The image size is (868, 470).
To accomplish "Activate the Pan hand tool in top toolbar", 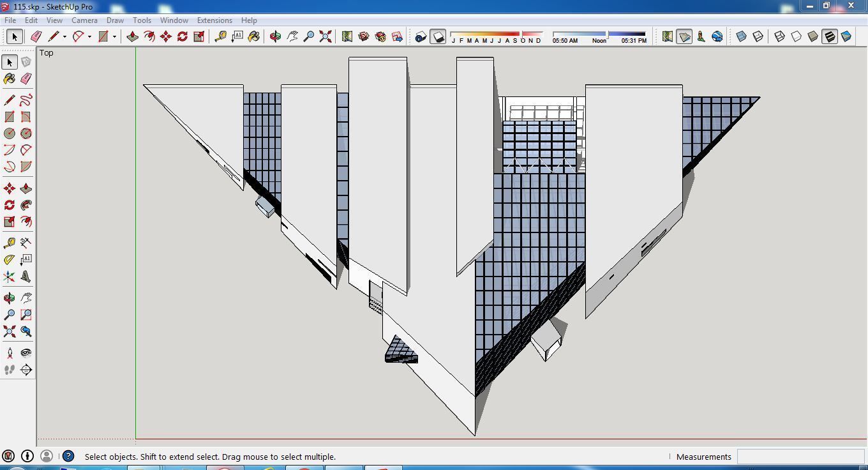I will [x=292, y=37].
